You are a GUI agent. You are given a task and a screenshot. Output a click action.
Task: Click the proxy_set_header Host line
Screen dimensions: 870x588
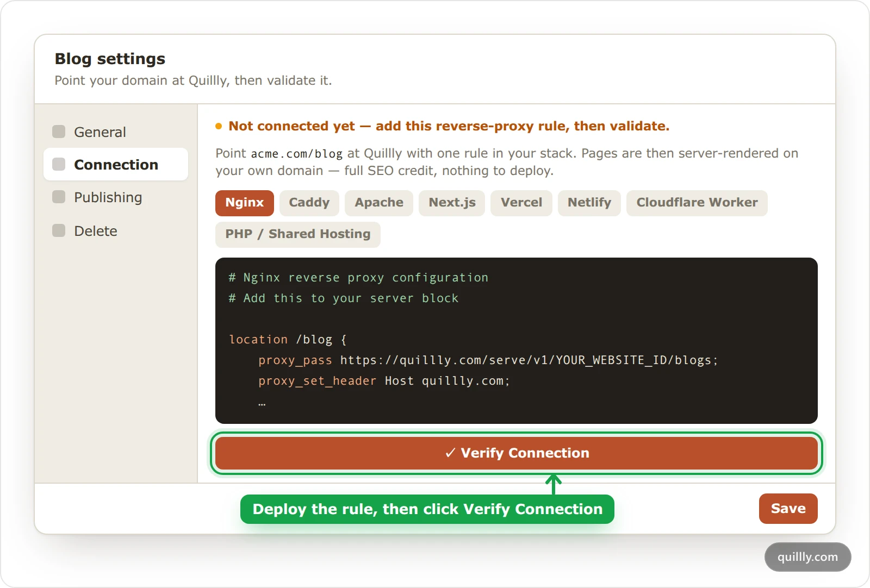(384, 381)
